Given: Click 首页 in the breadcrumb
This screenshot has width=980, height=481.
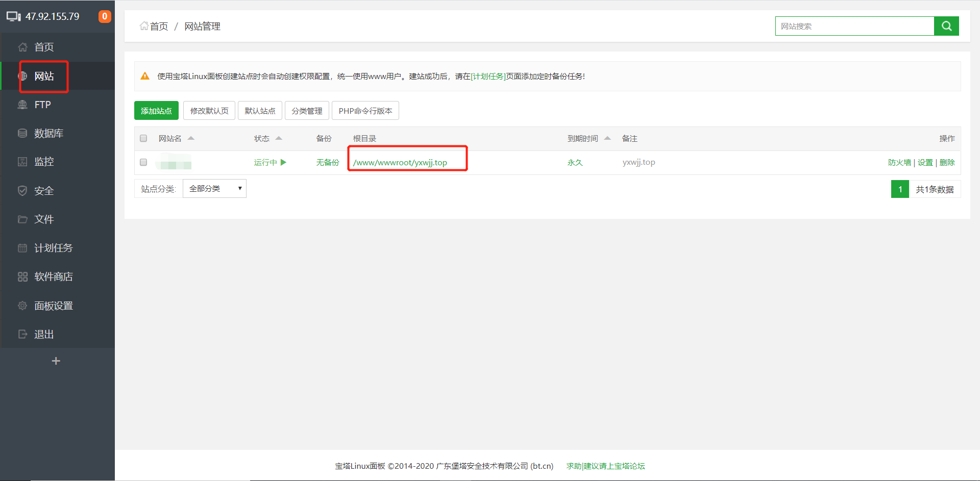Looking at the screenshot, I should tap(159, 26).
